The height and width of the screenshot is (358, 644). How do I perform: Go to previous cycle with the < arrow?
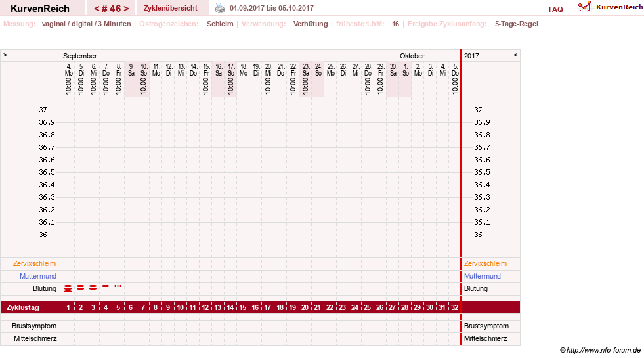pyautogui.click(x=97, y=9)
